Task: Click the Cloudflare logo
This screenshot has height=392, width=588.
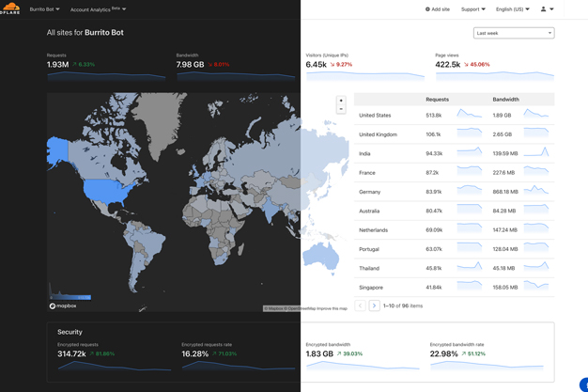Action: coord(9,8)
